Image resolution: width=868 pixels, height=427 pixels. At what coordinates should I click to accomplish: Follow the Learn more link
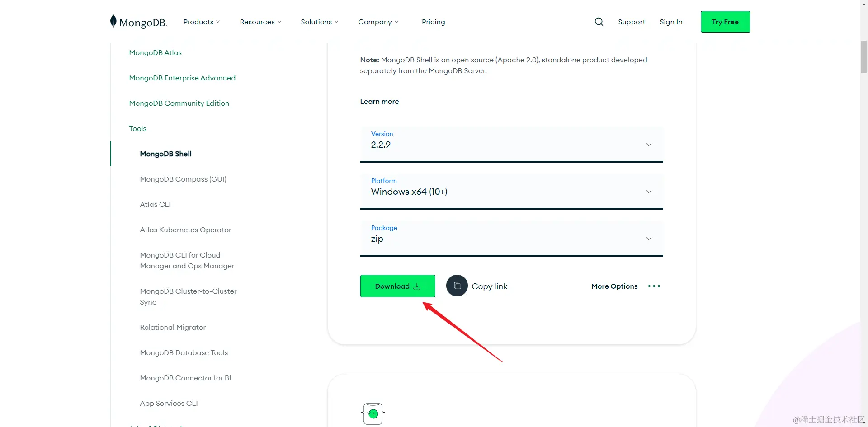coord(379,102)
